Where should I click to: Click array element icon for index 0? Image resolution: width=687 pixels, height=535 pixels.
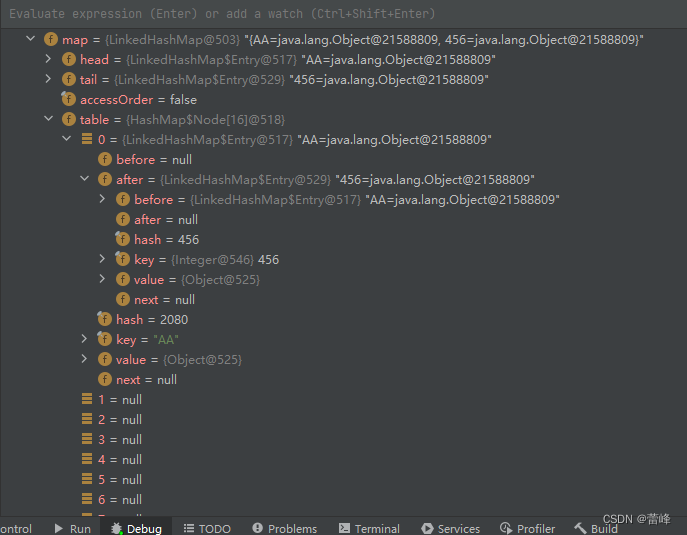(87, 139)
